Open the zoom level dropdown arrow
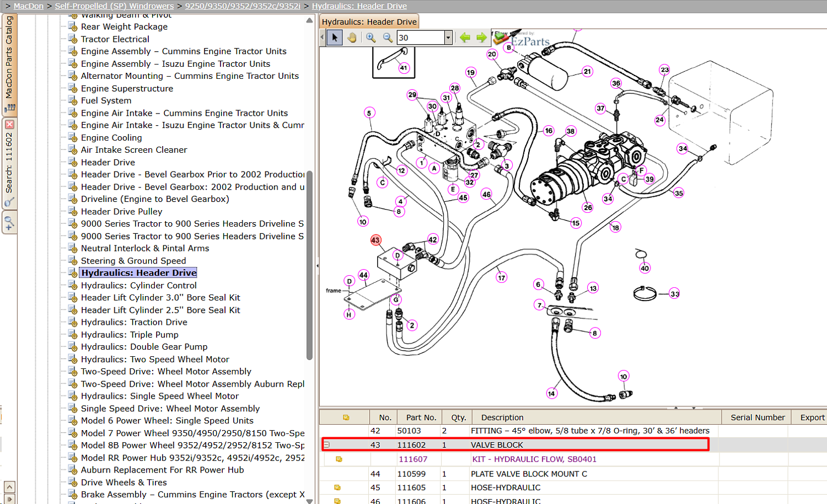Viewport: 827px width, 504px height. click(448, 37)
